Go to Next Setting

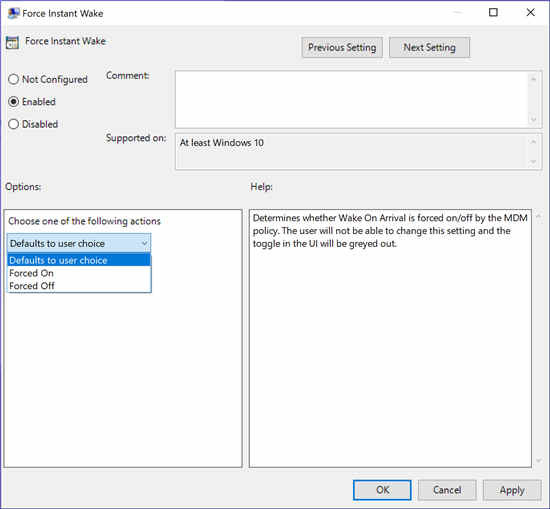[429, 47]
